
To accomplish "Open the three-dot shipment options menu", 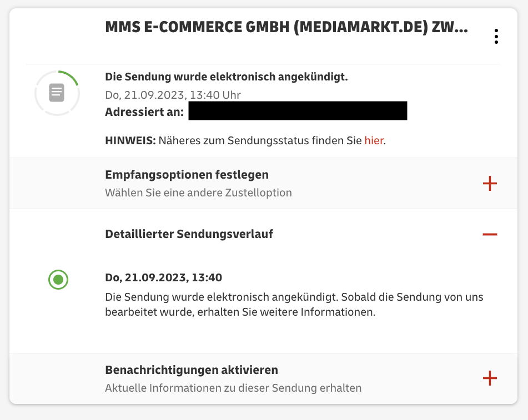I will coord(496,37).
